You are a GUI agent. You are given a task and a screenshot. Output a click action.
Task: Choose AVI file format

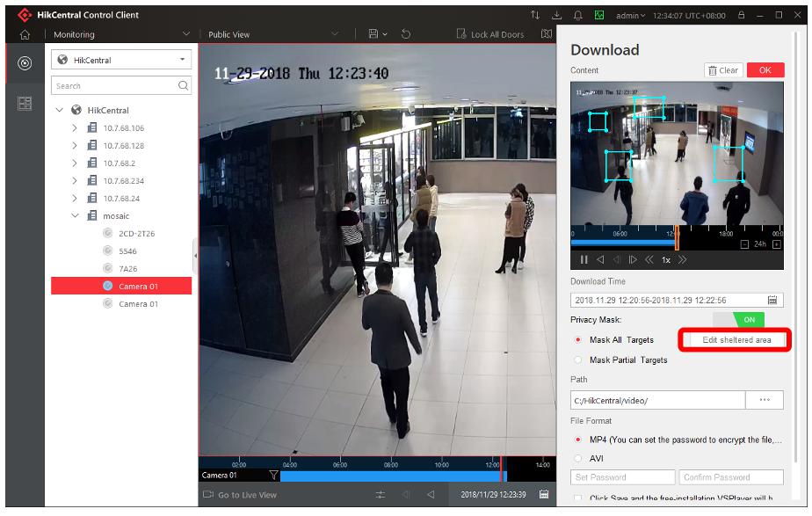pos(578,459)
